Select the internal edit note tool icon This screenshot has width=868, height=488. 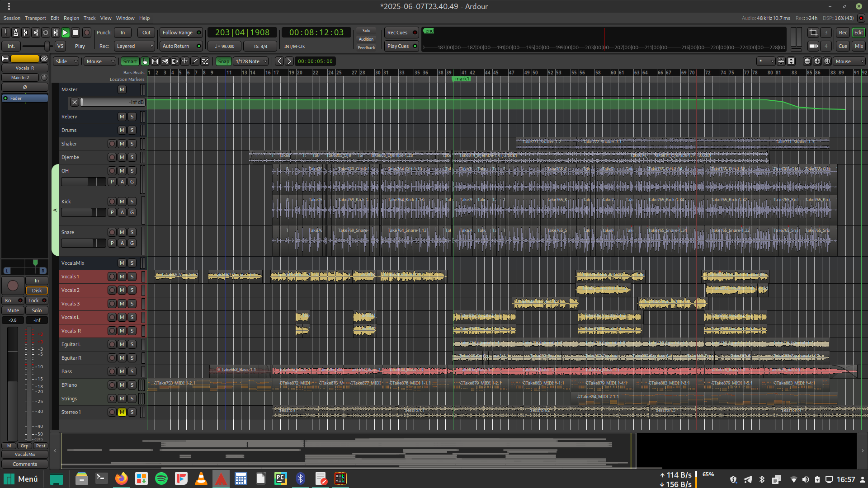(205, 61)
